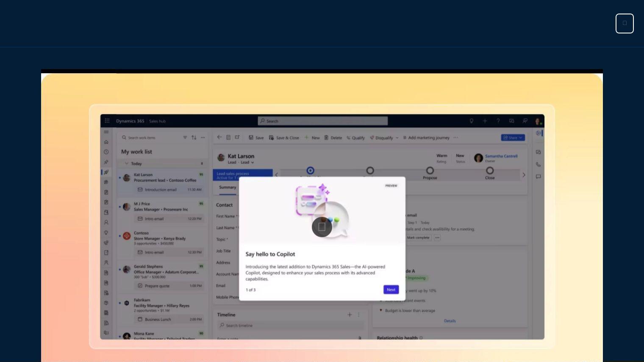Image resolution: width=644 pixels, height=362 pixels.
Task: Click the plus quick create icon
Action: pos(485,121)
